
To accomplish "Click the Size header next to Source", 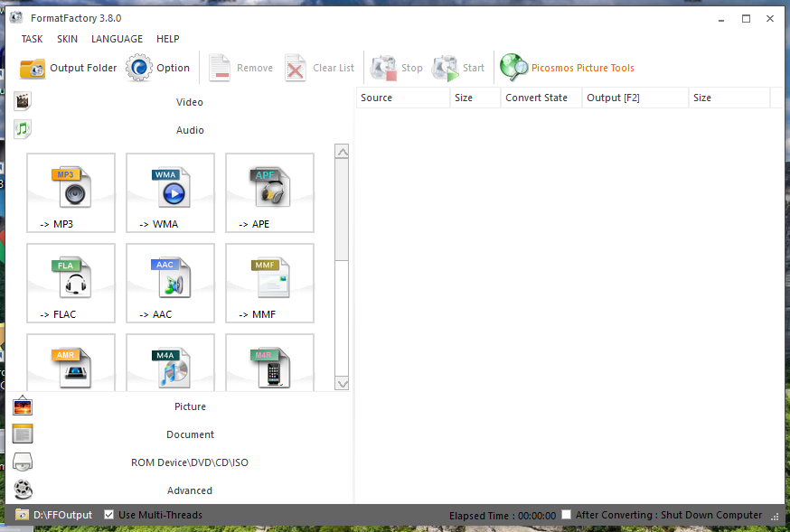I will pyautogui.click(x=475, y=98).
